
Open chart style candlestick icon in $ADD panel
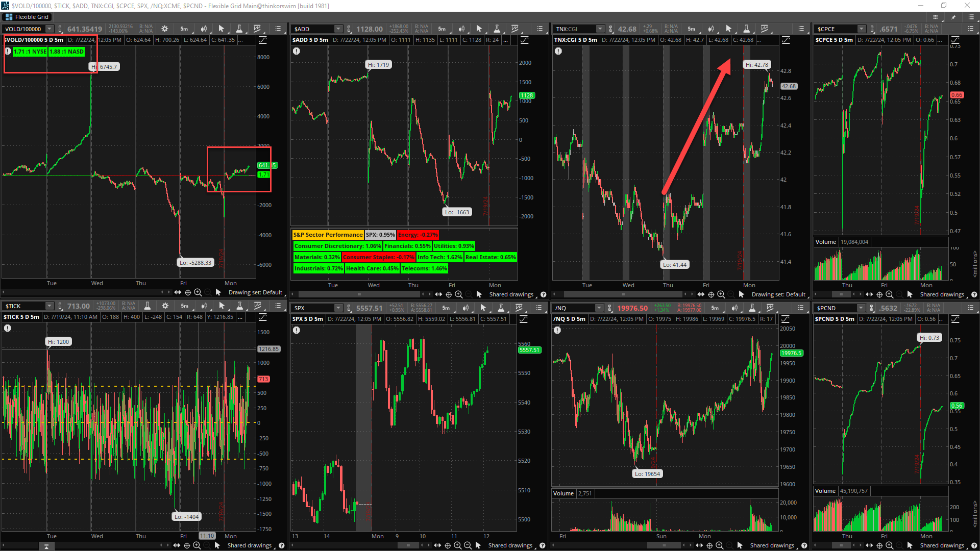point(461,29)
